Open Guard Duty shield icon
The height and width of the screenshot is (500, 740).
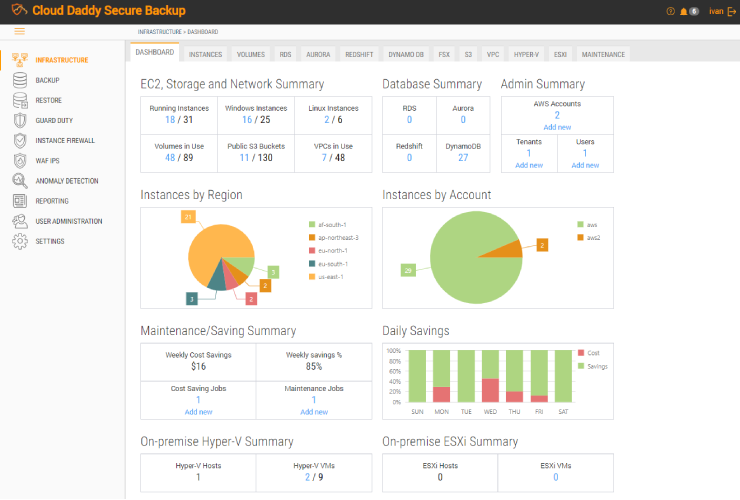(19, 120)
